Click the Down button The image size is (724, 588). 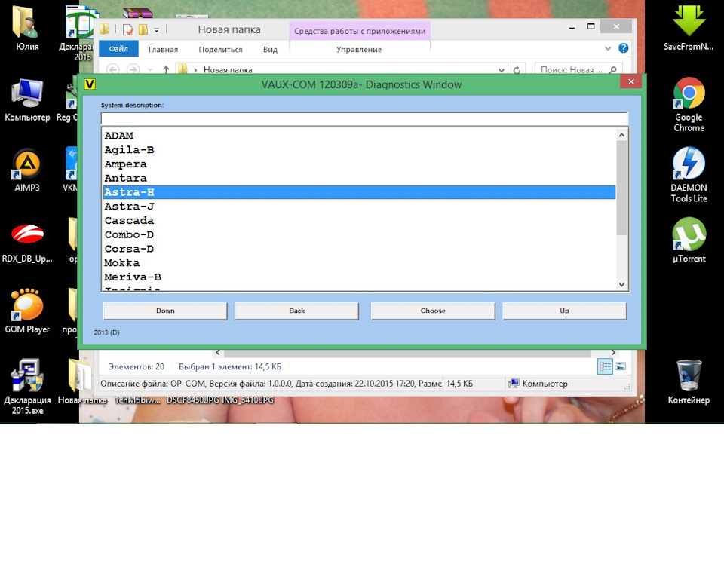point(165,311)
